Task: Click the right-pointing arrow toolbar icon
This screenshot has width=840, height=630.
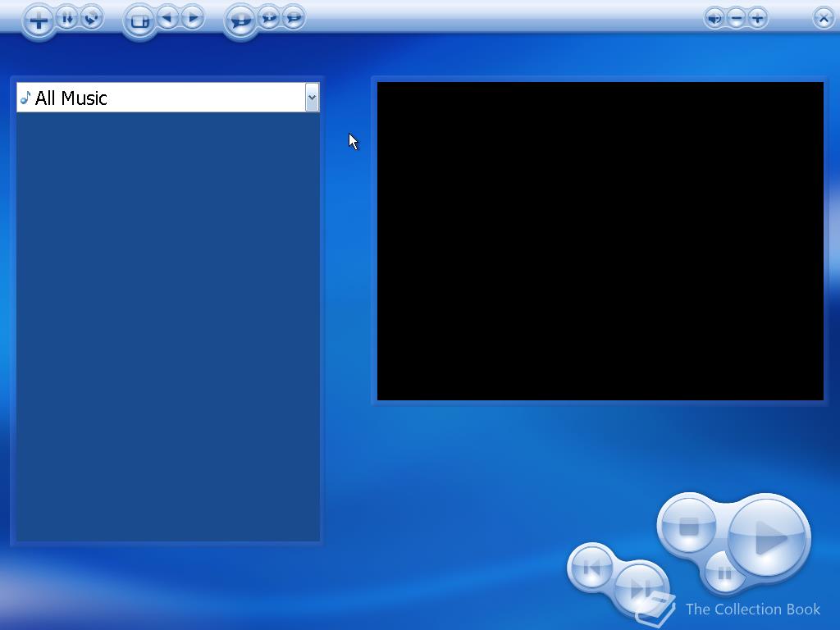Action: 192,18
